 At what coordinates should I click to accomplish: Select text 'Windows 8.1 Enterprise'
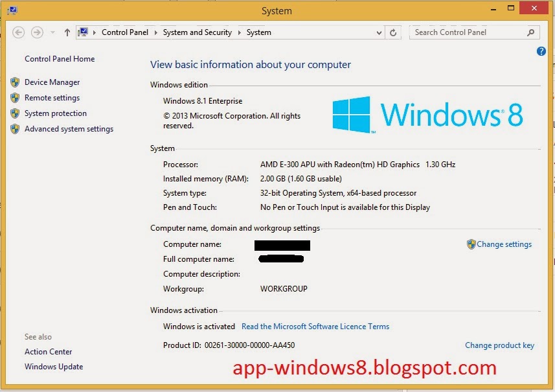point(203,101)
